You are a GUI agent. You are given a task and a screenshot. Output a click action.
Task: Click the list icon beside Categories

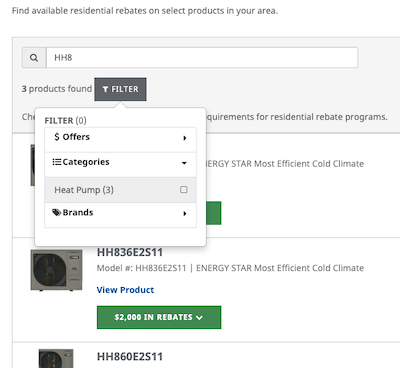57,162
